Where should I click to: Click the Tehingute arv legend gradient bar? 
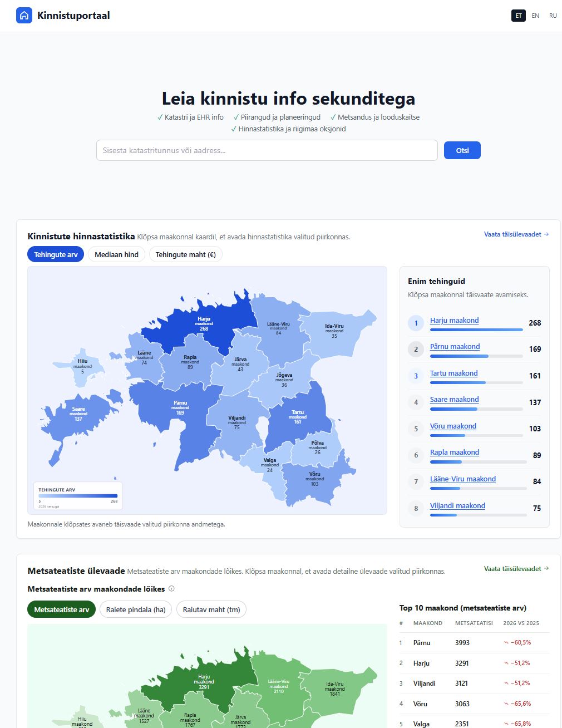78,496
